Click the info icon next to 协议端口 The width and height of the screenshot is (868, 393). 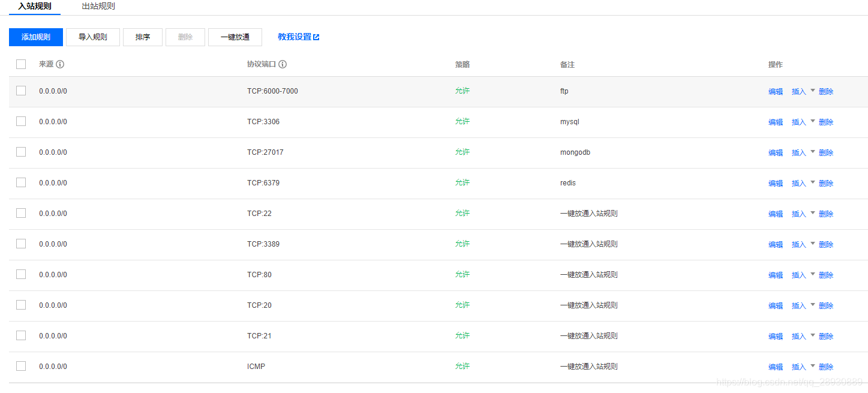(x=283, y=64)
